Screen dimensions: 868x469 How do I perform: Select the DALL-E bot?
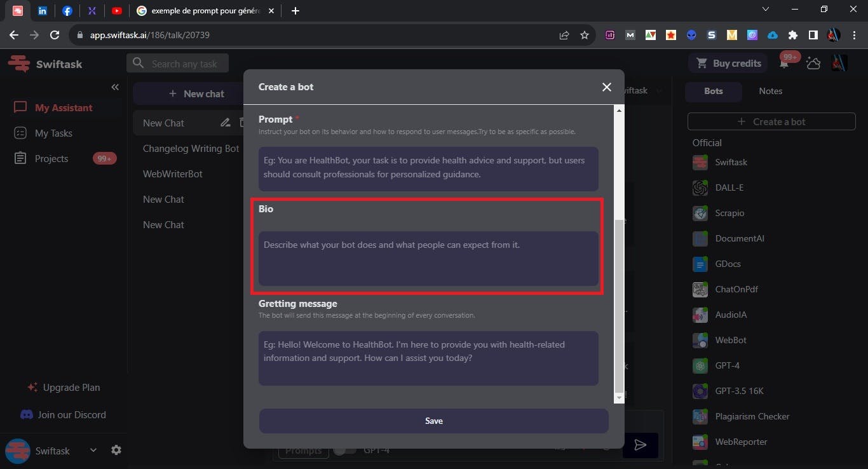718,187
